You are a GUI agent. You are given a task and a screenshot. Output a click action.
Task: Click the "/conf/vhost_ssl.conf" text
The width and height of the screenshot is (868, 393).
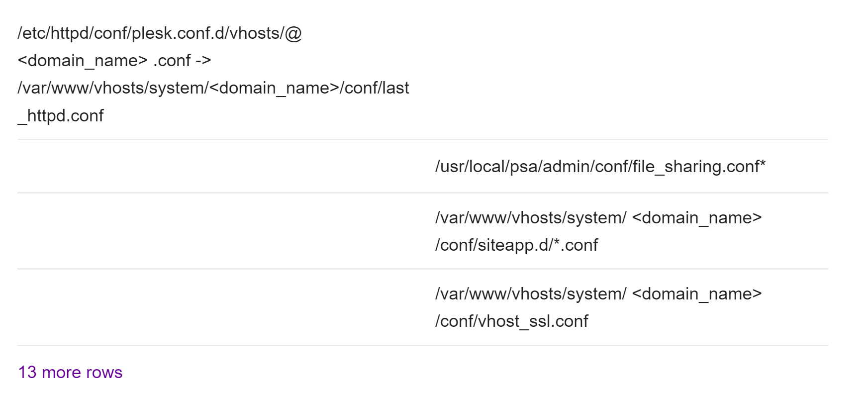click(511, 321)
